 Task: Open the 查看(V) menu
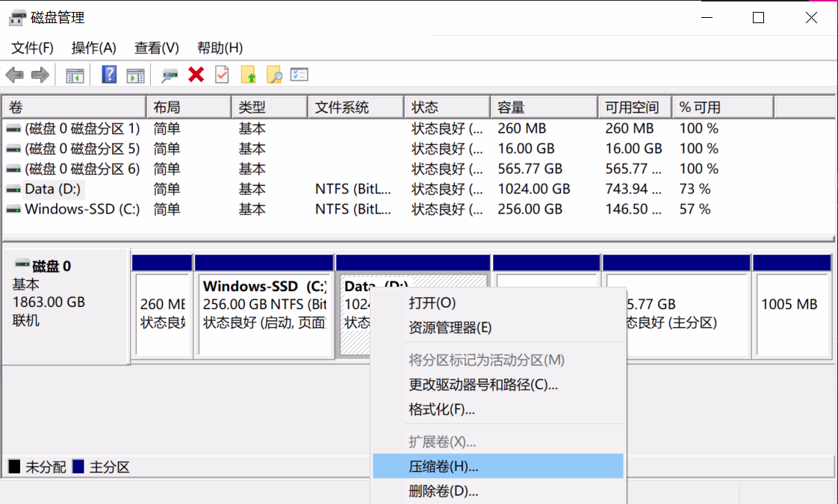[155, 48]
